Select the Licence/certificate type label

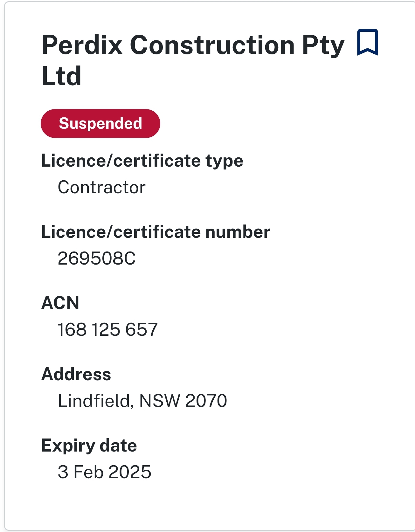point(142,161)
